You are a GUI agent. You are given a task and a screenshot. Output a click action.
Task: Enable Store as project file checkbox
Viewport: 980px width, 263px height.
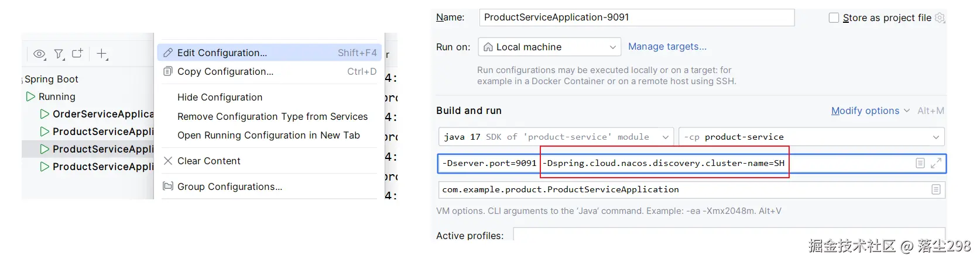834,18
